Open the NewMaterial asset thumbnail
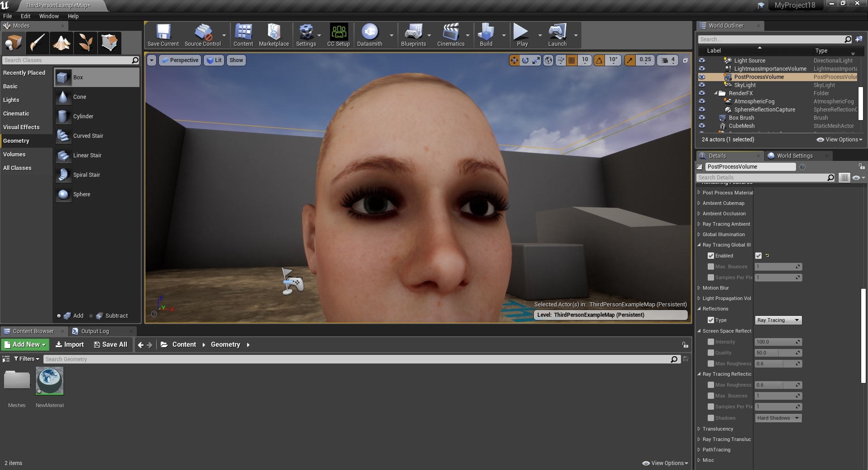This screenshot has height=470, width=868. click(x=49, y=381)
